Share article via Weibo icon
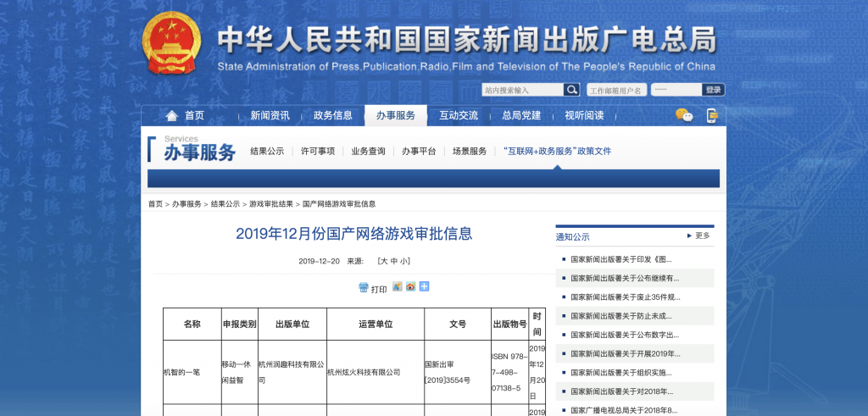 coord(410,287)
